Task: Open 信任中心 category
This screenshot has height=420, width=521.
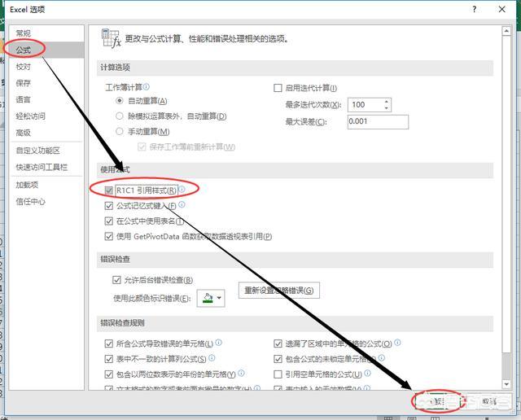Action: [x=46, y=201]
